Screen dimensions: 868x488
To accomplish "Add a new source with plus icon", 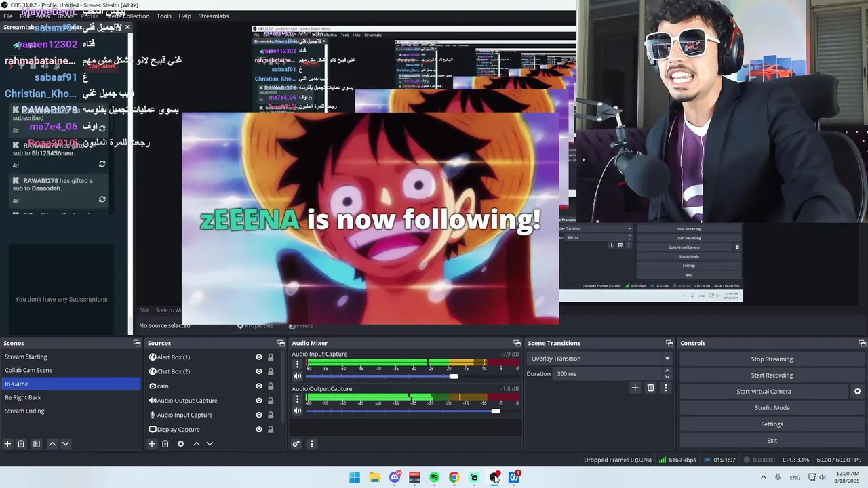I will pyautogui.click(x=152, y=444).
